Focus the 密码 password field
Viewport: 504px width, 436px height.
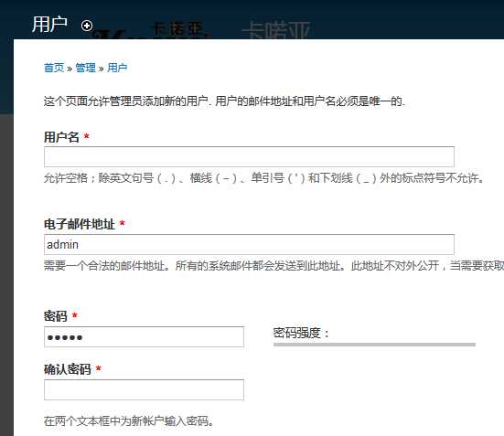(x=144, y=337)
